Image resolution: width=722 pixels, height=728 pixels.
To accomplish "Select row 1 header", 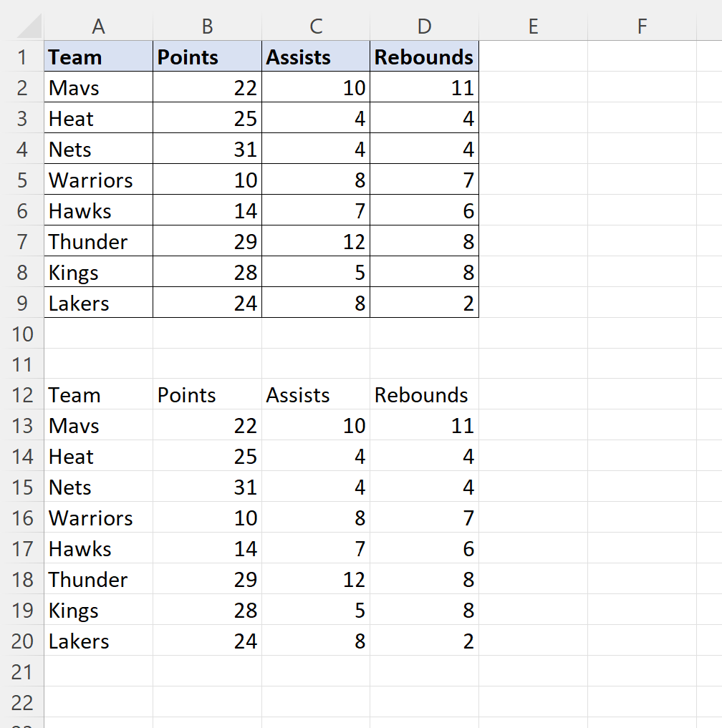I will tap(22, 57).
